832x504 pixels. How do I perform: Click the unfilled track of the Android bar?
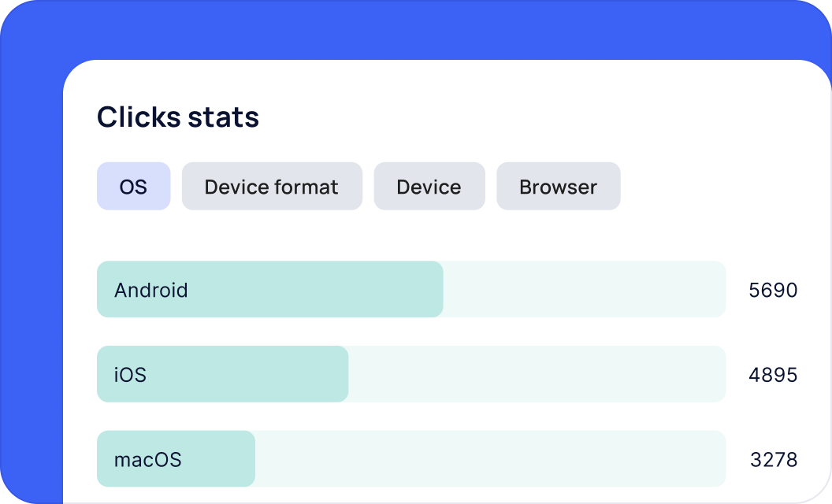(x=583, y=290)
